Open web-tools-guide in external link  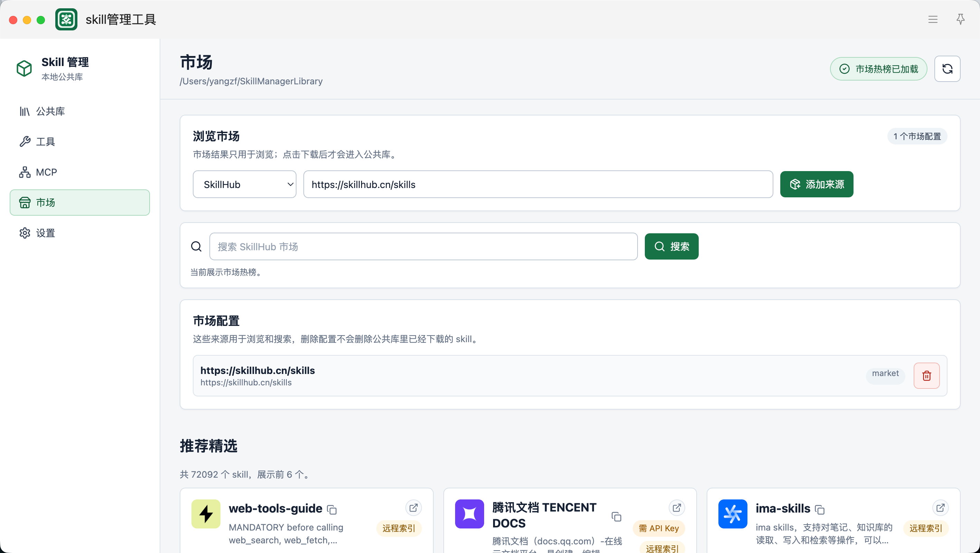point(414,508)
